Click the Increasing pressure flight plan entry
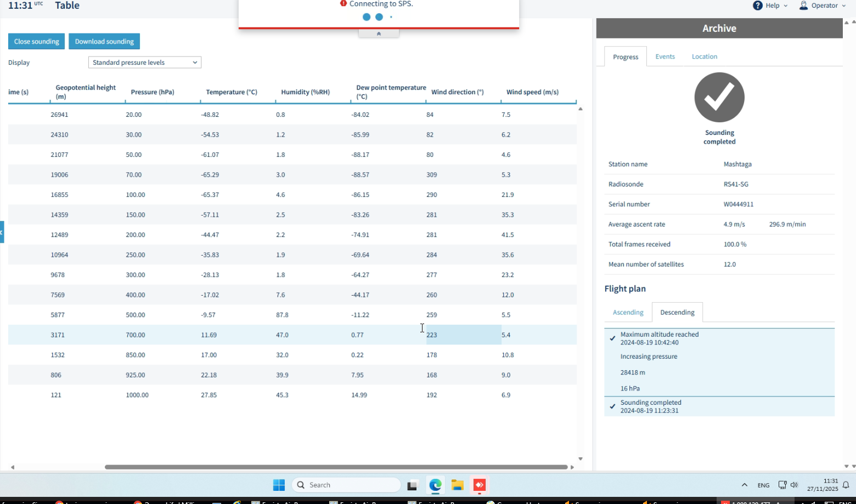The height and width of the screenshot is (504, 856). click(649, 356)
